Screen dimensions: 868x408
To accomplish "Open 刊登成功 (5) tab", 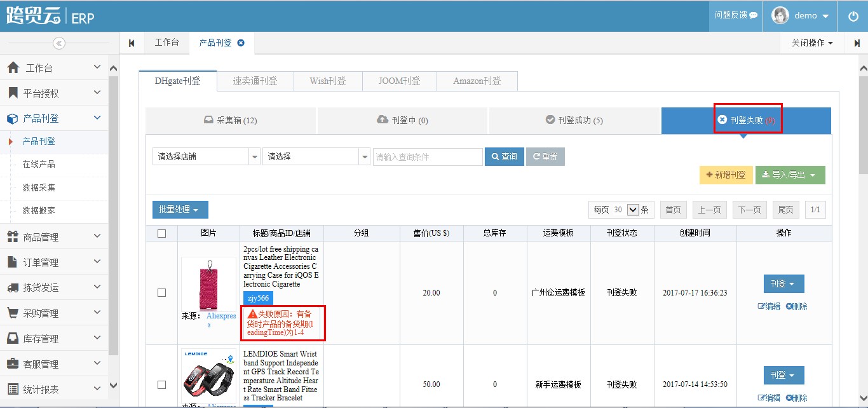I will 574,120.
